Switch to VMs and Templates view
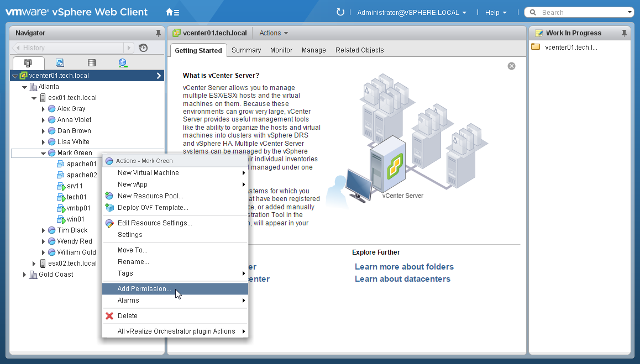The height and width of the screenshot is (364, 640). click(60, 63)
